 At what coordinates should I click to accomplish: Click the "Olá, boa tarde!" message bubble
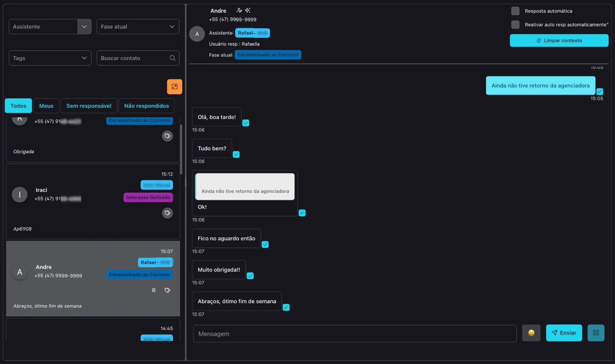pyautogui.click(x=217, y=117)
